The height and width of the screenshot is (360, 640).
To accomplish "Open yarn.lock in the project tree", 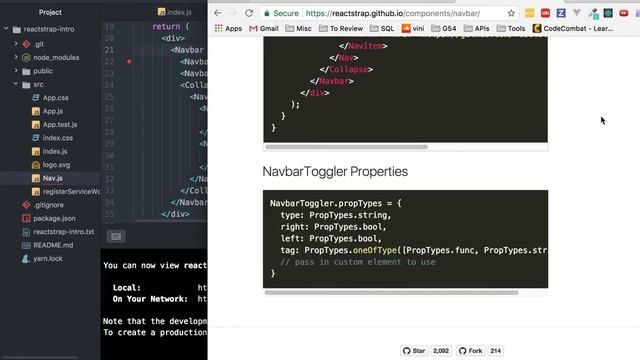I will 42,259.
